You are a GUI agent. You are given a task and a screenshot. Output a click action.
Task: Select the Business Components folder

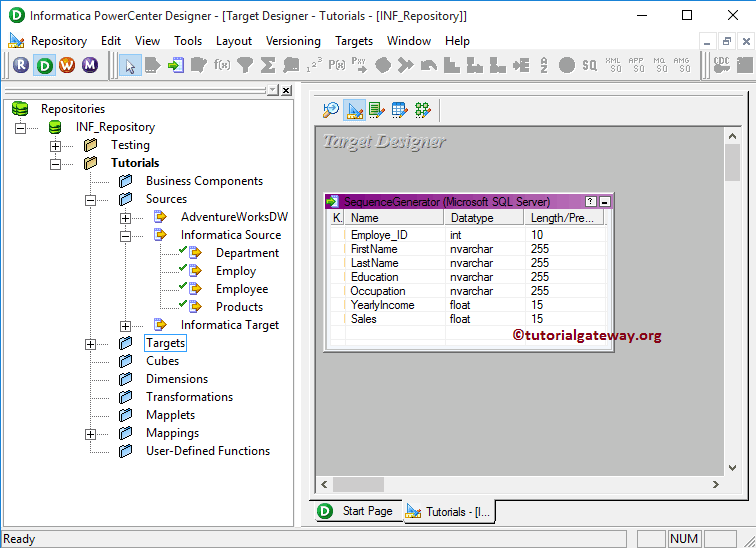(204, 181)
